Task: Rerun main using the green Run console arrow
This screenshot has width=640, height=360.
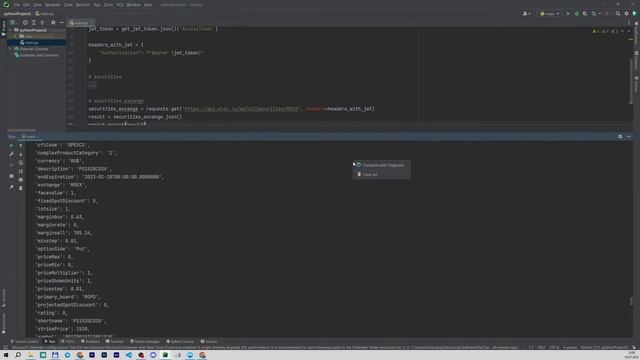Action: (x=11, y=146)
